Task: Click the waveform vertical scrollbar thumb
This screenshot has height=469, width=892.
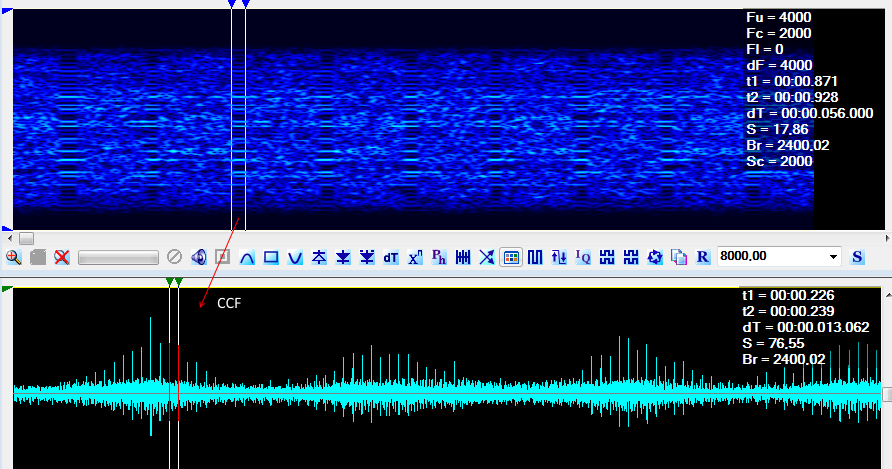Action: point(887,394)
